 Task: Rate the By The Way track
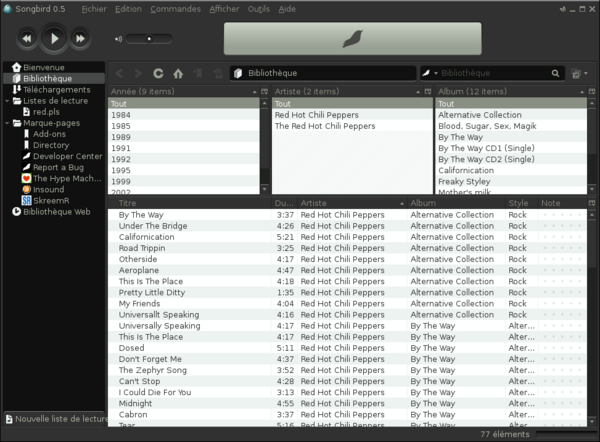562,215
